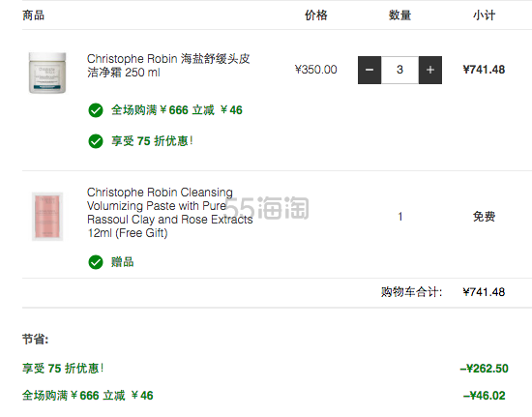Click the -¥262.50 savings amount
The width and height of the screenshot is (532, 417).
point(485,369)
